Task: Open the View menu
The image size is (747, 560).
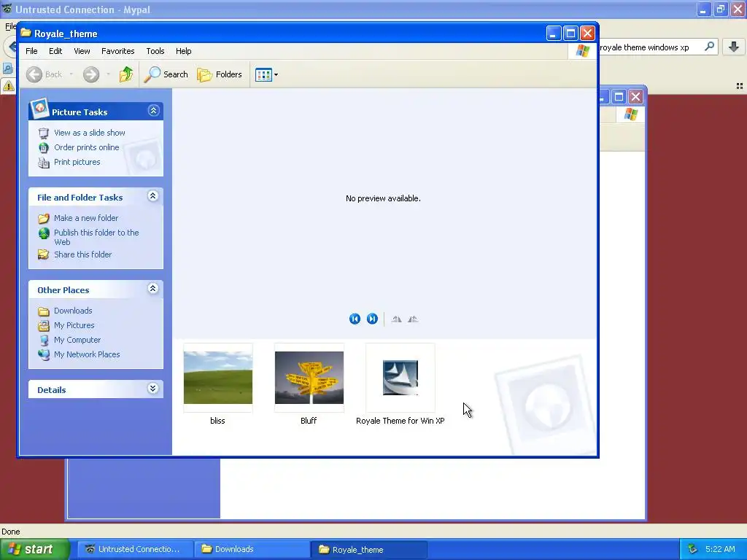Action: pos(82,51)
